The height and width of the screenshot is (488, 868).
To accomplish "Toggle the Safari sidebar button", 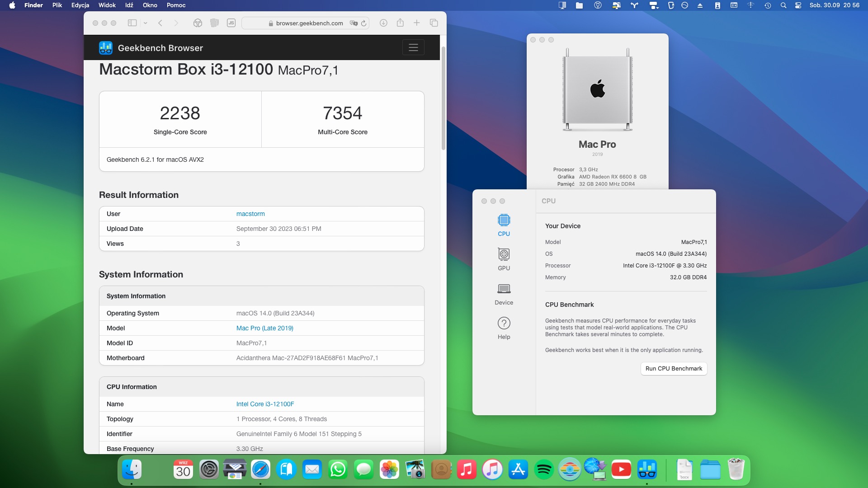I will pos(132,23).
